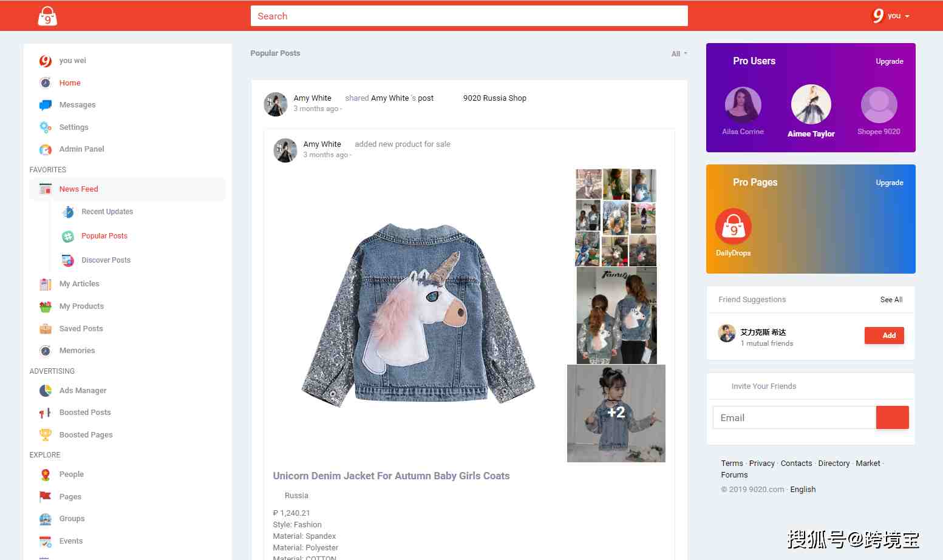
Task: Open the Admin Panel gauge icon
Action: (46, 149)
